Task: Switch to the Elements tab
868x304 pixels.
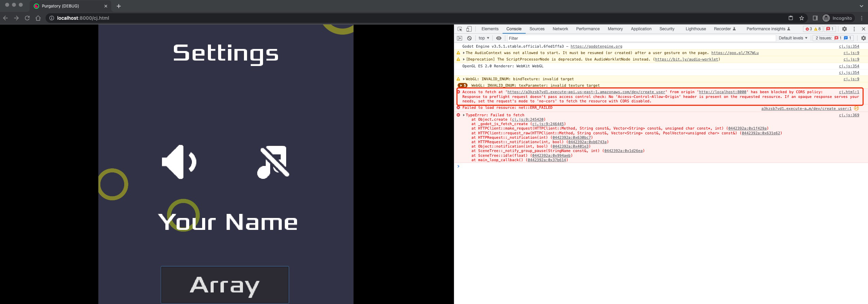Action: coord(490,29)
